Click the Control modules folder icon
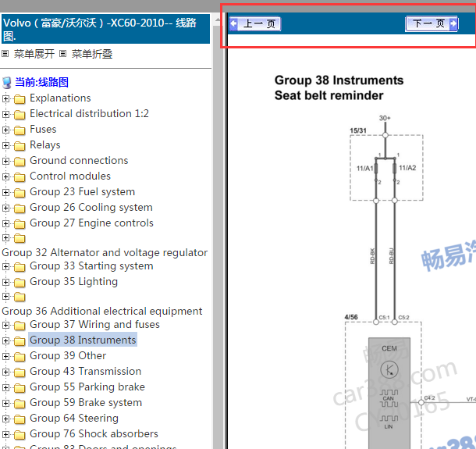The width and height of the screenshot is (476, 449). coord(20,177)
